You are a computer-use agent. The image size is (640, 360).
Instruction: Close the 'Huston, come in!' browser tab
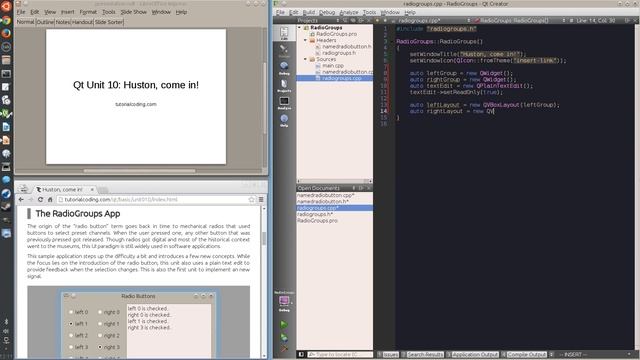tap(92, 189)
